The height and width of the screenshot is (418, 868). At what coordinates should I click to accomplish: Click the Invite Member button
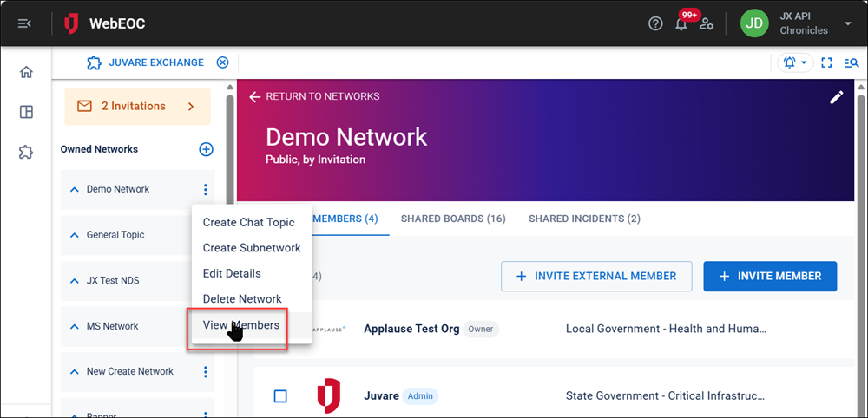(770, 277)
